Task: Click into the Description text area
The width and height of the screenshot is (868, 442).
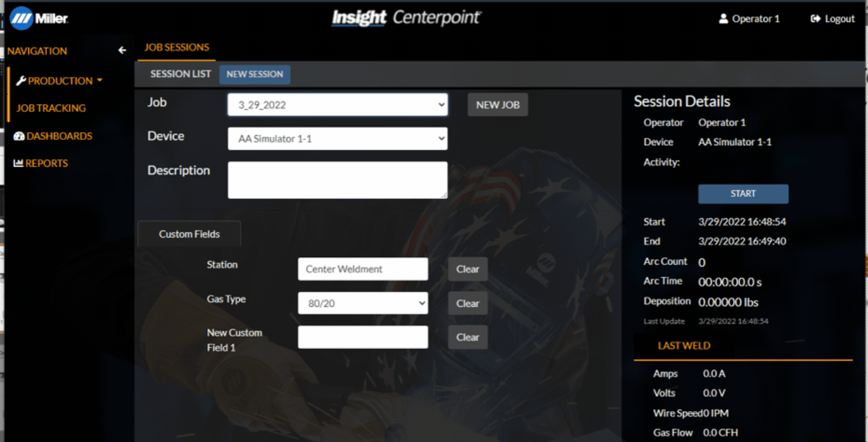Action: point(338,180)
